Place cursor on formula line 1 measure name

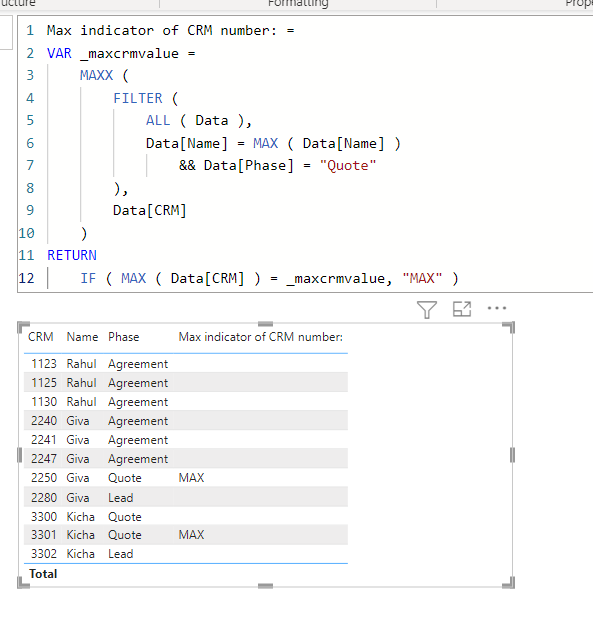coord(162,31)
